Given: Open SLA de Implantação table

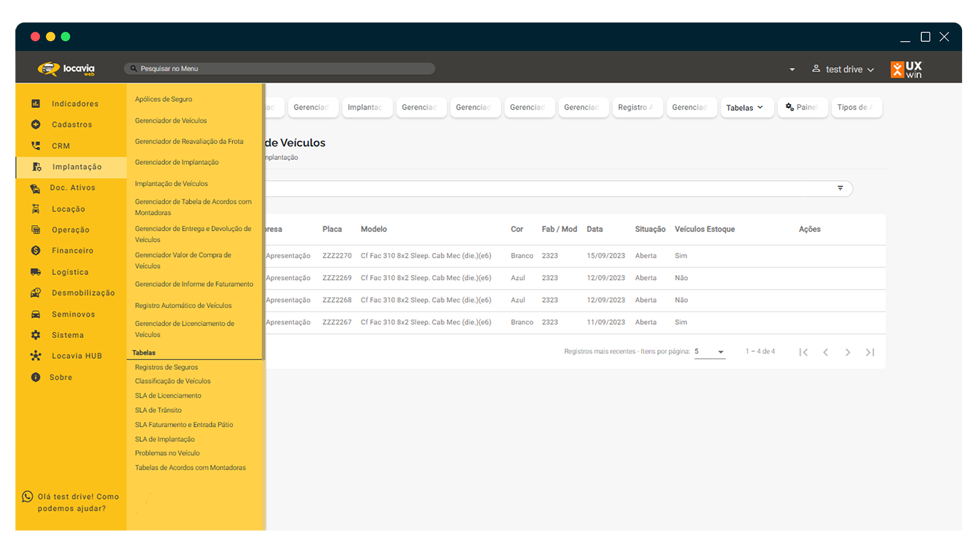Looking at the screenshot, I should (x=164, y=439).
